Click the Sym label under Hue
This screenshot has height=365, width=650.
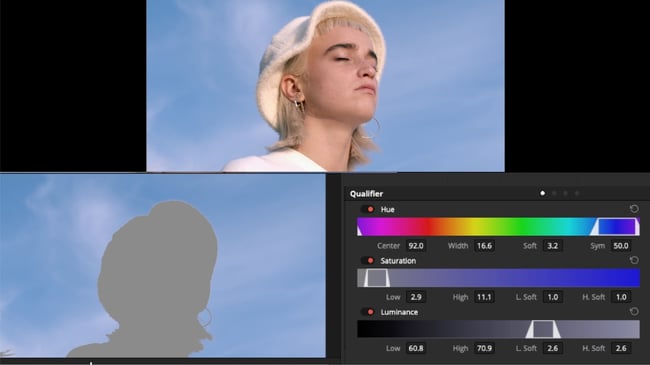pos(597,246)
